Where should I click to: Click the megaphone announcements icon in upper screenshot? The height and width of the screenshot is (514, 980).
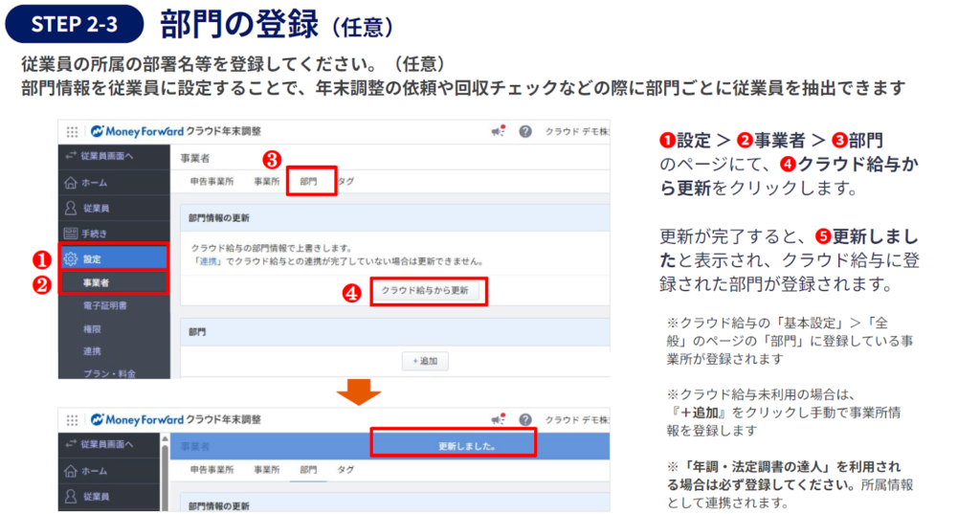[x=498, y=131]
